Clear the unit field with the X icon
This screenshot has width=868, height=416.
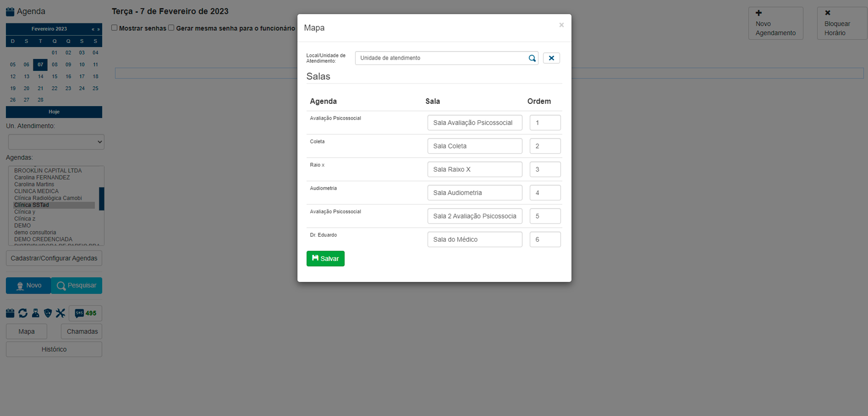(x=551, y=58)
